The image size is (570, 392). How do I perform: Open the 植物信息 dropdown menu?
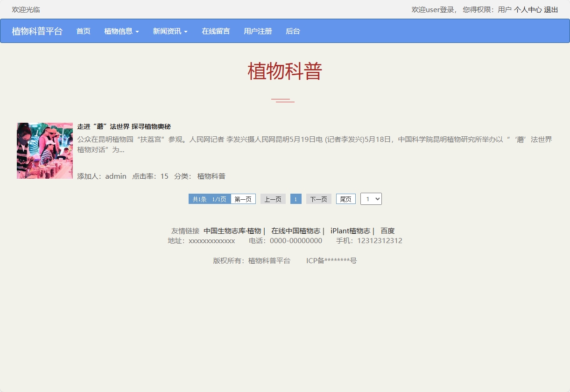click(121, 31)
